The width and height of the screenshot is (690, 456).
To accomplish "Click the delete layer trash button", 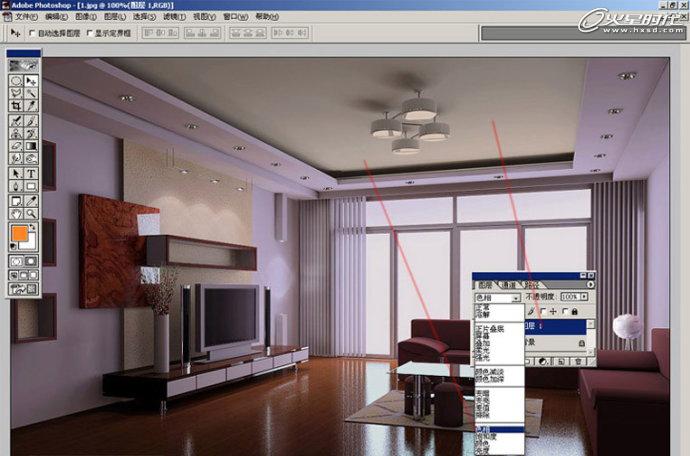I will (578, 361).
